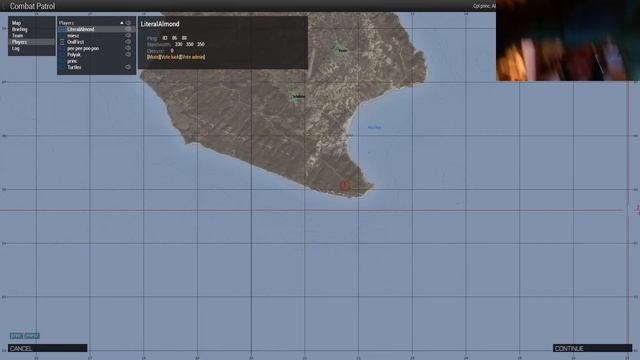This screenshot has height=360, width=640.
Task: Click the CONTINUE button
Action: [x=592, y=348]
